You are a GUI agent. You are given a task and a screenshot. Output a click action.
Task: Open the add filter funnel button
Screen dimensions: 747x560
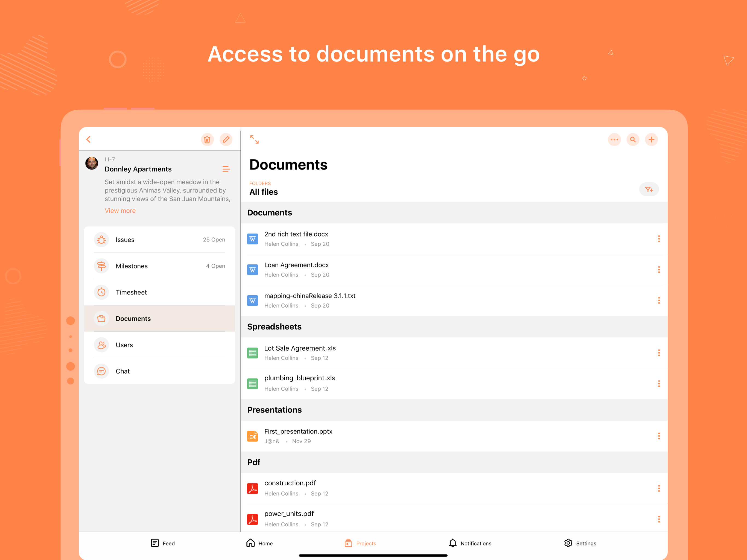[649, 189]
